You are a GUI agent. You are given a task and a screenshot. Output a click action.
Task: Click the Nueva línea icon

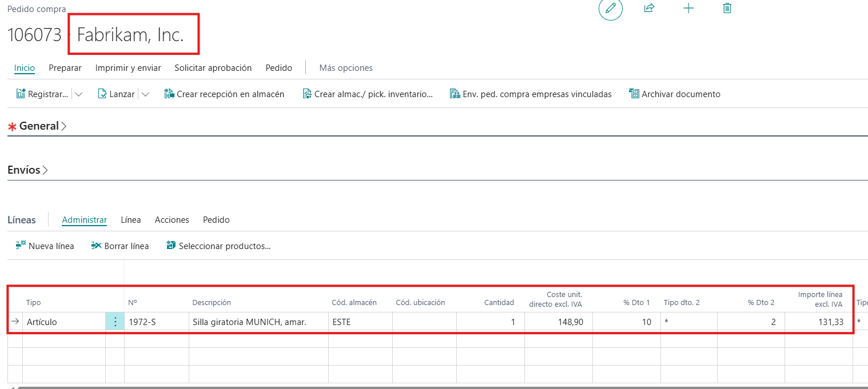21,246
